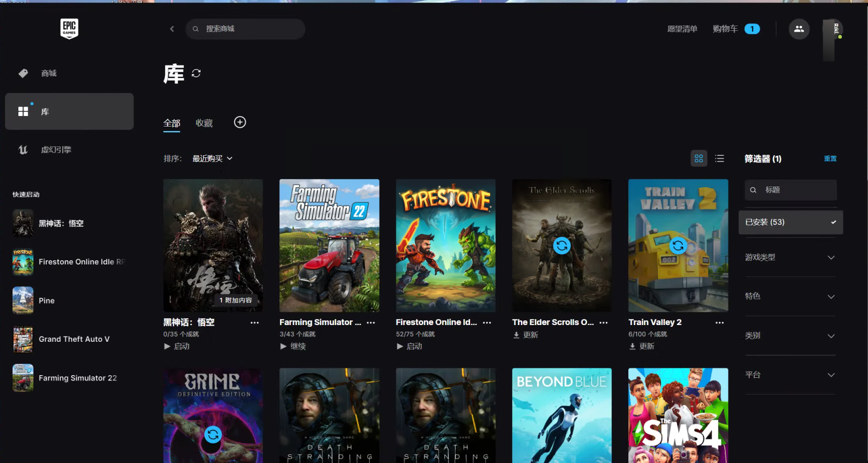Open options menu for 黑神话：悟空

254,322
